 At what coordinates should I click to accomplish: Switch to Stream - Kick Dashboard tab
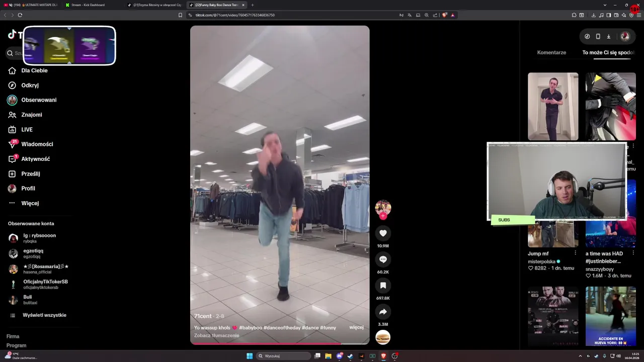(93, 5)
